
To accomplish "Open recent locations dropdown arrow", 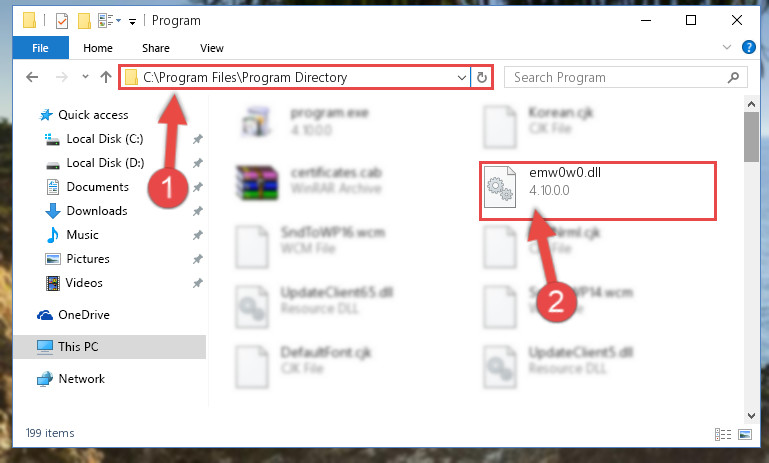I will pos(85,77).
